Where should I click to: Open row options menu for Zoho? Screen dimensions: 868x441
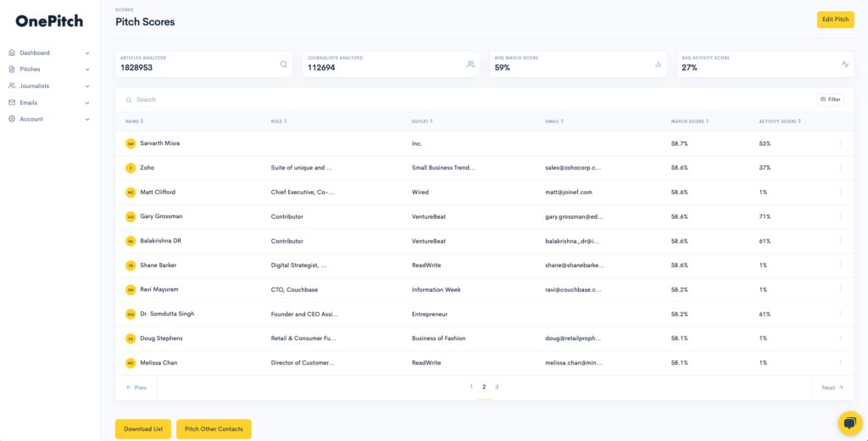pos(840,168)
